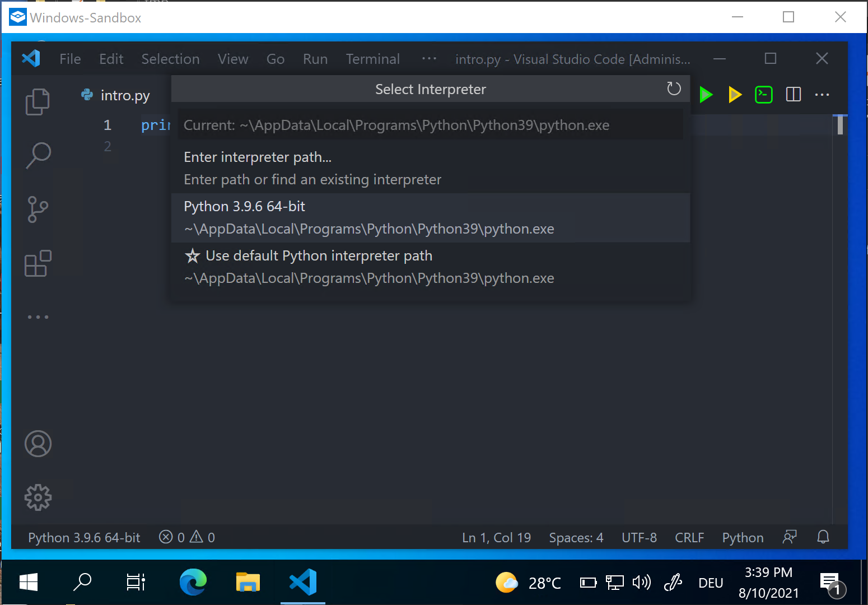Image resolution: width=868 pixels, height=605 pixels.
Task: Open the Action Center notifications
Action: 832,584
